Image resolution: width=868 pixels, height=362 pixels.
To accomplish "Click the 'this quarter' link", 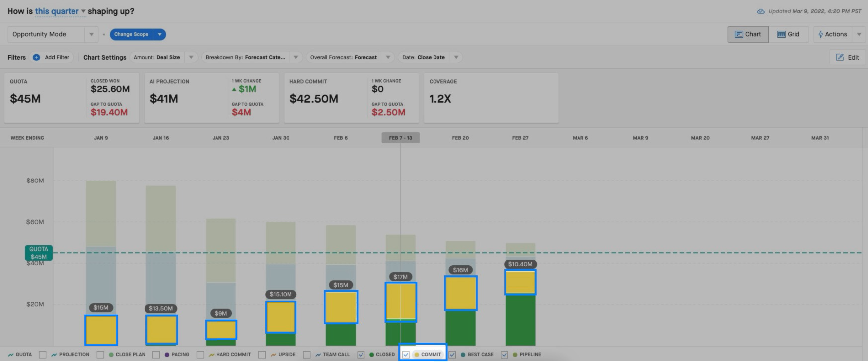I will [57, 11].
